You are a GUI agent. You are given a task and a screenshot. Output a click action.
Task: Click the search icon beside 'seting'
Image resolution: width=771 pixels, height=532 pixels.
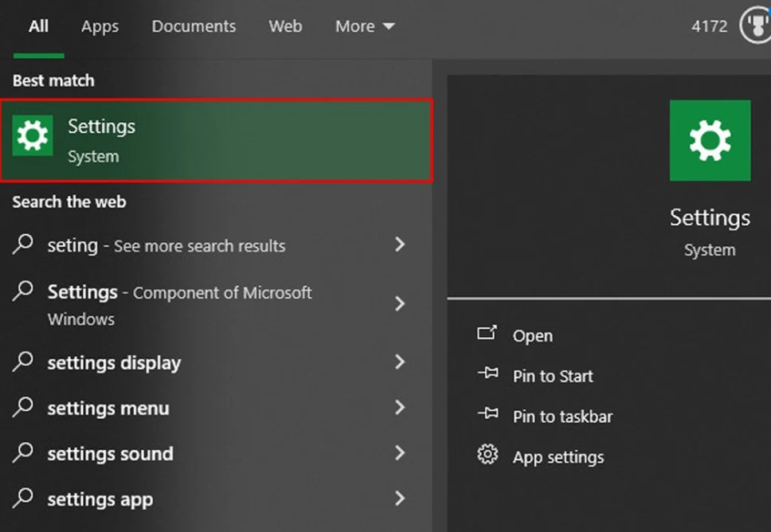click(22, 244)
